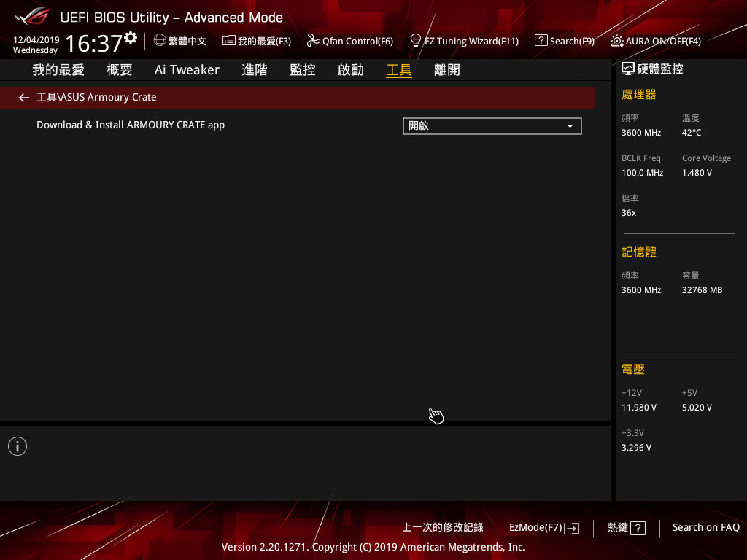
Task: Open the 我的最愛 tab
Action: point(58,70)
